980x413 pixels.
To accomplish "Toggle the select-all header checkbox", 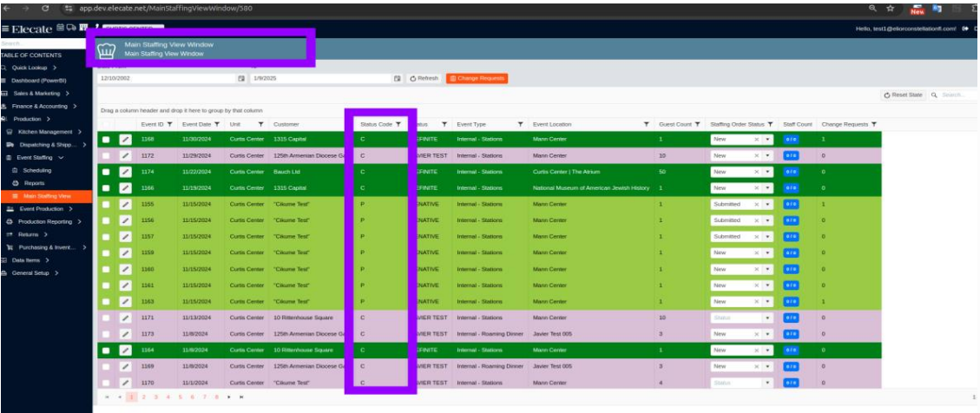I will coord(106,124).
